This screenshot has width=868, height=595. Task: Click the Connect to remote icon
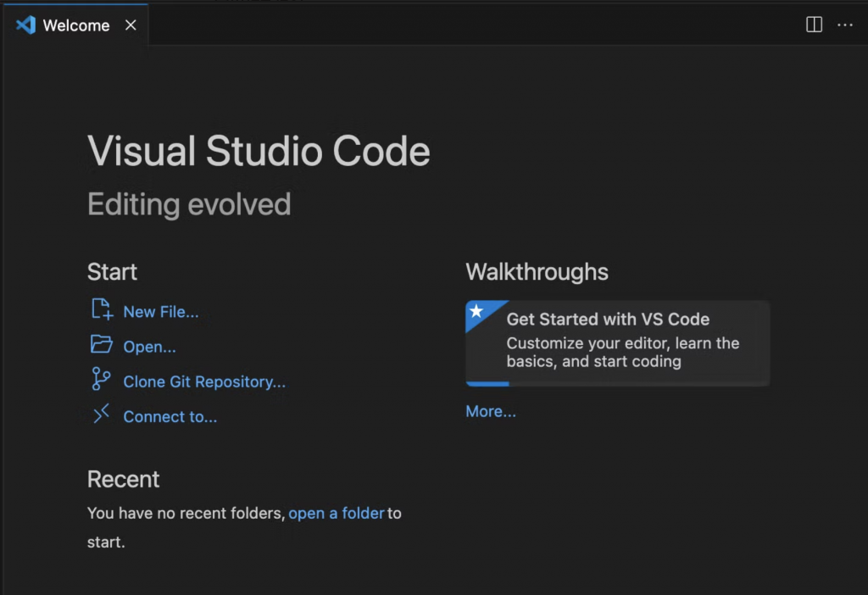pos(101,414)
